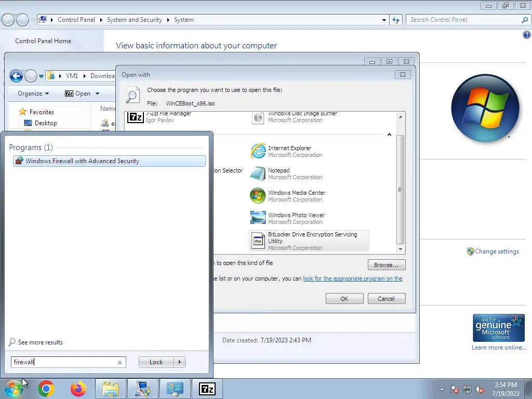This screenshot has height=399, width=532.
Task: Open Explorer recent locations dropdown arrow
Action: (x=41, y=76)
